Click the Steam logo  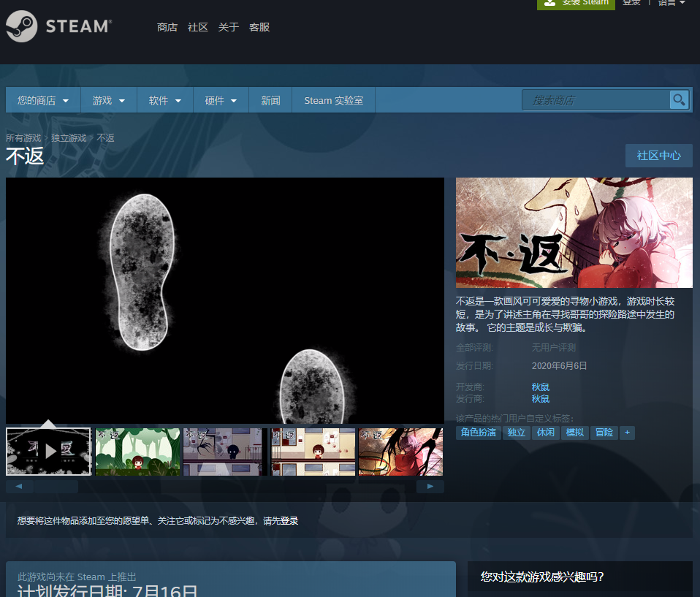pos(58,26)
